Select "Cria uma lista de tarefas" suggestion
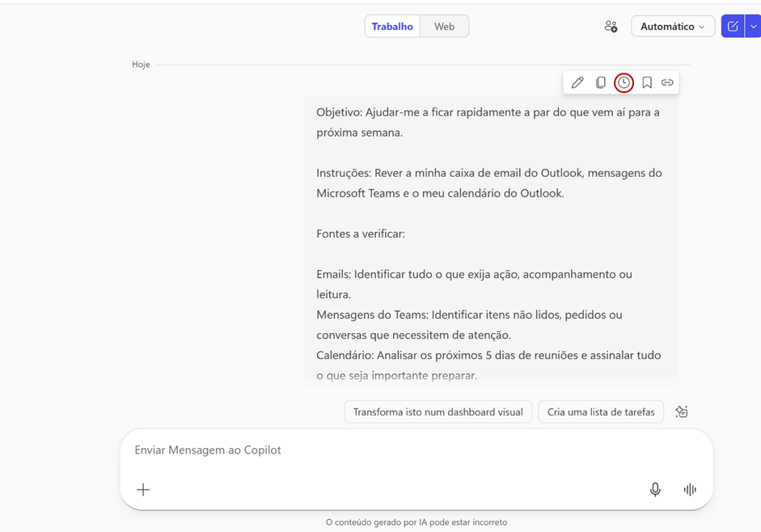The height and width of the screenshot is (532, 761). (601, 412)
